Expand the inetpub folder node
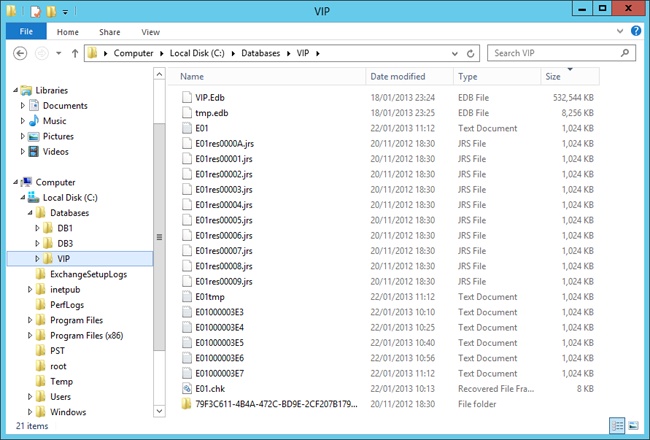This screenshot has height=440, width=650. pyautogui.click(x=30, y=289)
